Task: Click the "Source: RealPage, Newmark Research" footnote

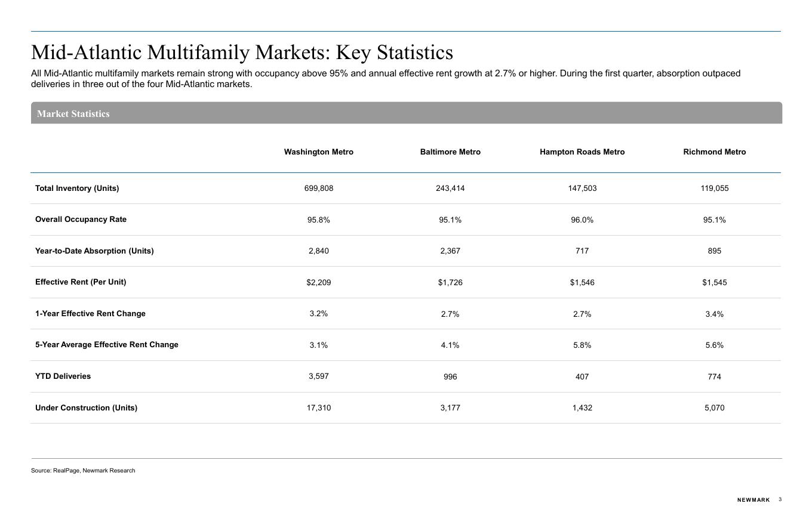Action: pyautogui.click(x=83, y=471)
